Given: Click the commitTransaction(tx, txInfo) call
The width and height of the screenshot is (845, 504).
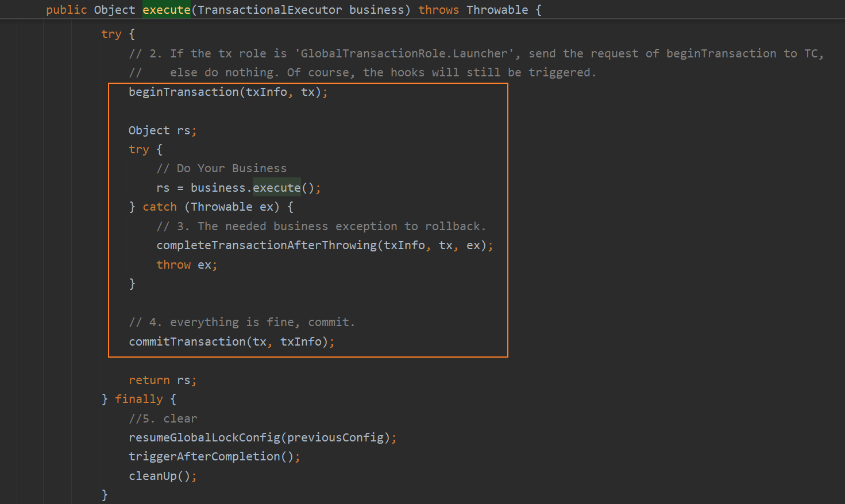Looking at the screenshot, I should (x=231, y=342).
